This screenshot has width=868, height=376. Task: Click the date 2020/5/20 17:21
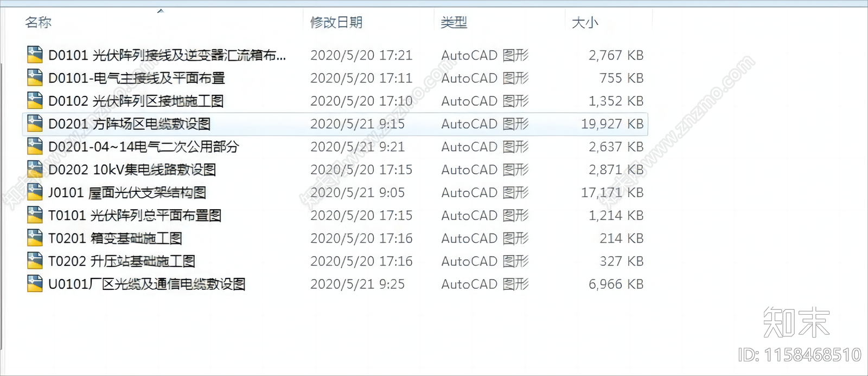coord(361,55)
